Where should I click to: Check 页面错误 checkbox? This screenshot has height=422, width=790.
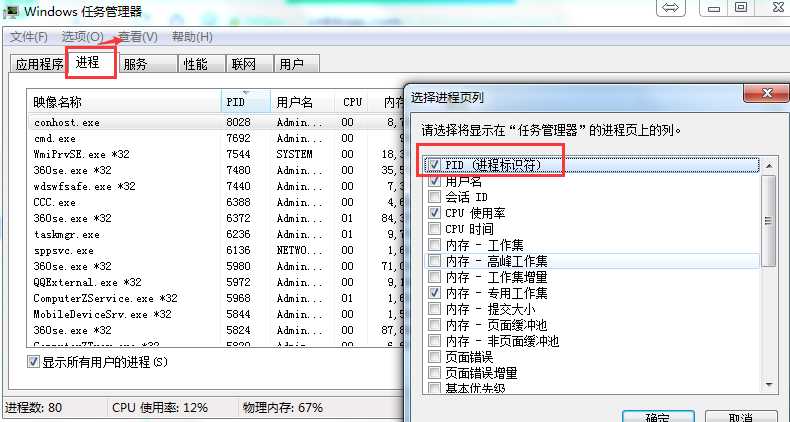point(434,357)
